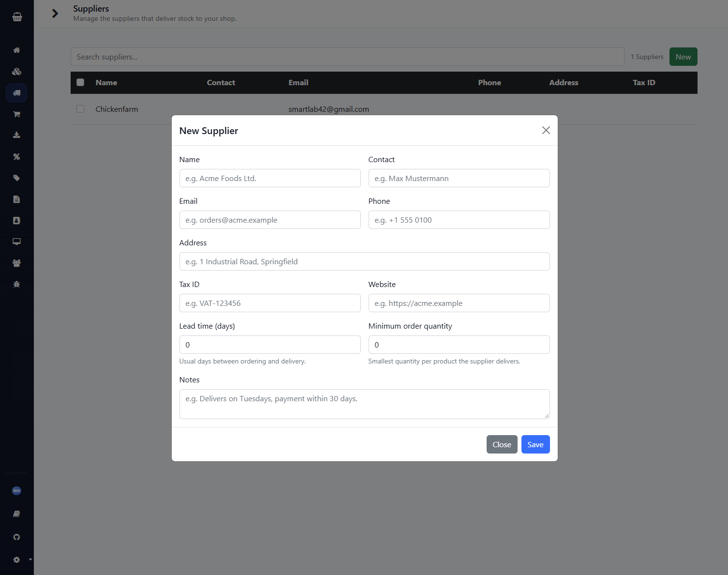Click the document page sidebar icon
The image size is (728, 575).
16,199
